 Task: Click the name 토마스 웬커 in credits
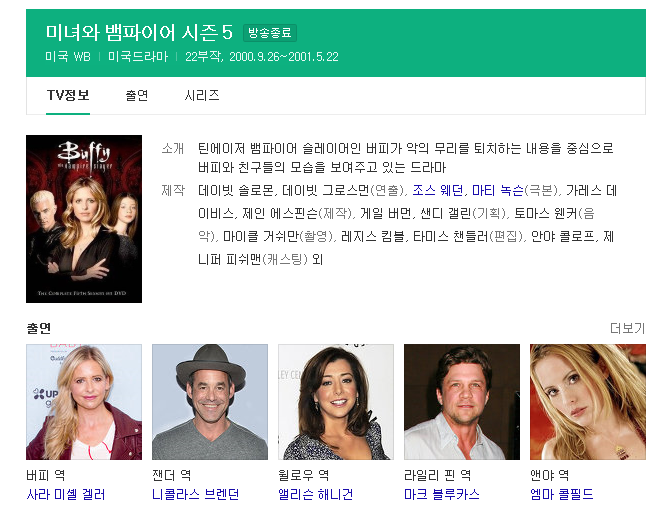546,213
